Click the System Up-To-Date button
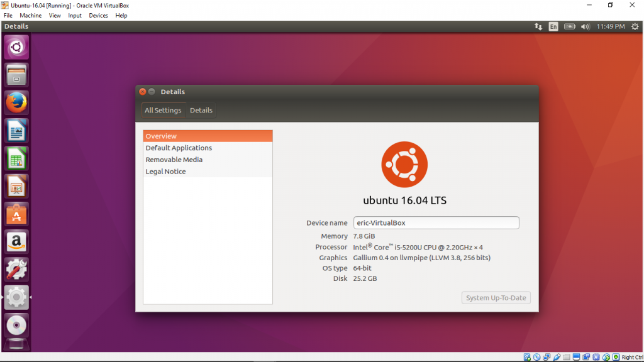 pos(496,297)
